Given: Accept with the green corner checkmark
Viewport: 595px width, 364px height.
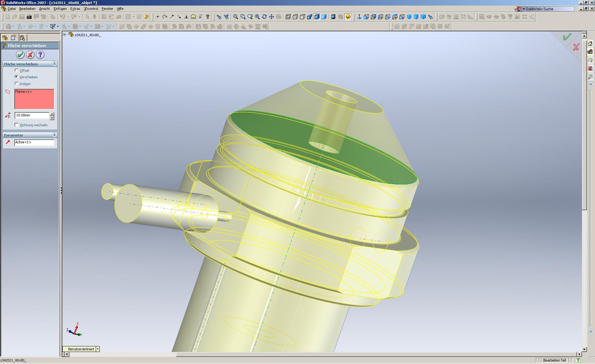Looking at the screenshot, I should 567,37.
